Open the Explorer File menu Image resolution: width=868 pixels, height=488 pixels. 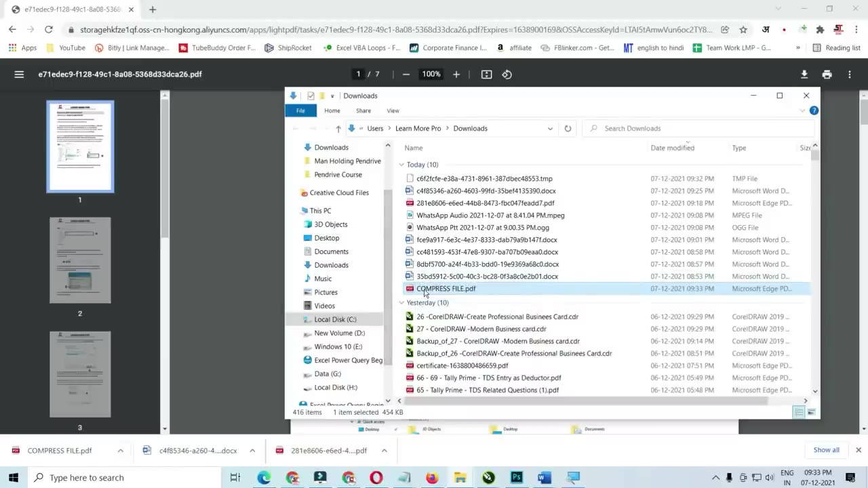click(x=300, y=110)
